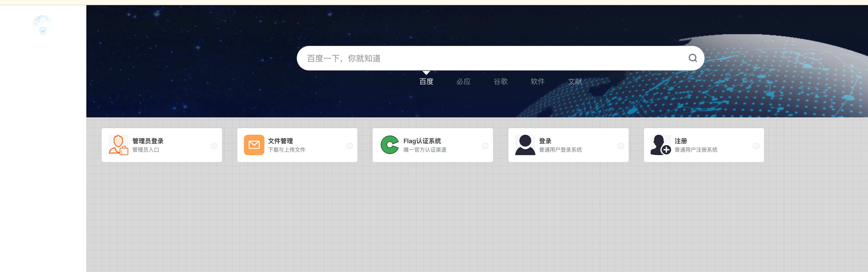Open arrow on 文件管理 card
The image size is (868, 272).
350,146
